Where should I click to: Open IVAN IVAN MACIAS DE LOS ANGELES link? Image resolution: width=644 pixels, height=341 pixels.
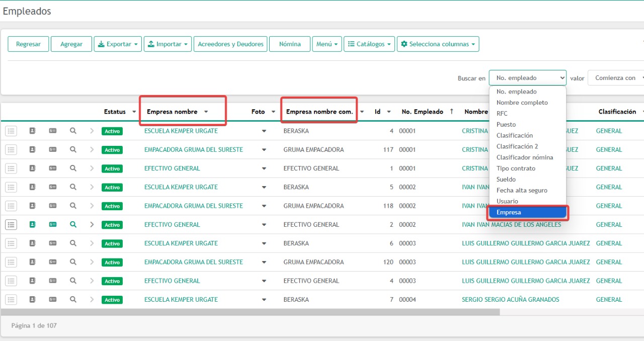tap(511, 224)
